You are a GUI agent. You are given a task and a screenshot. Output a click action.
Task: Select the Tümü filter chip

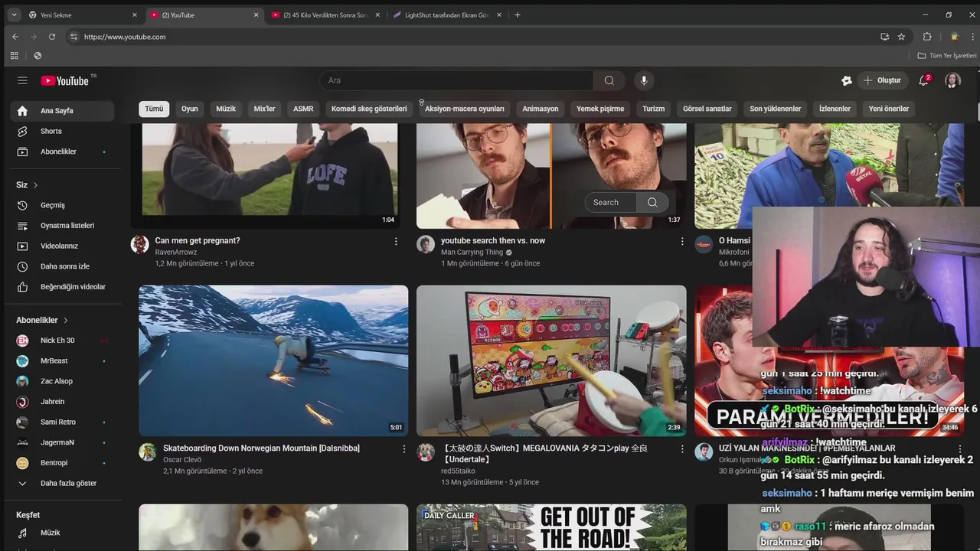tap(154, 109)
